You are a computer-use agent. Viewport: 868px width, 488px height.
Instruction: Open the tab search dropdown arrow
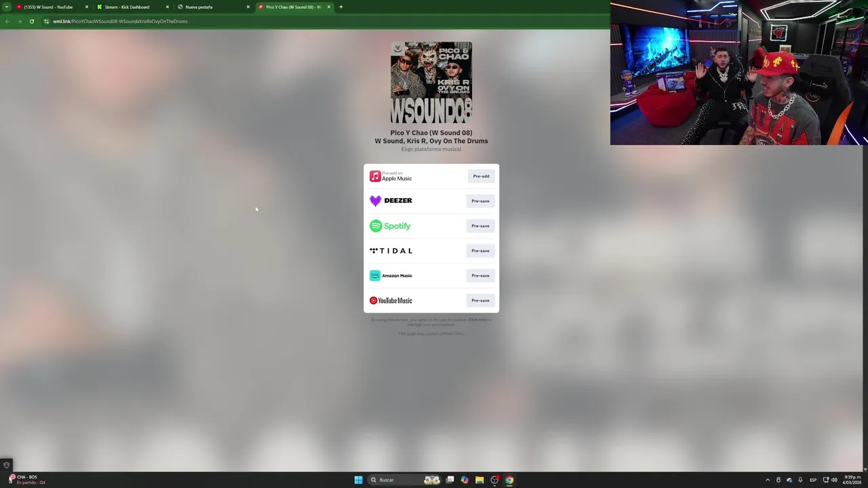pos(6,7)
